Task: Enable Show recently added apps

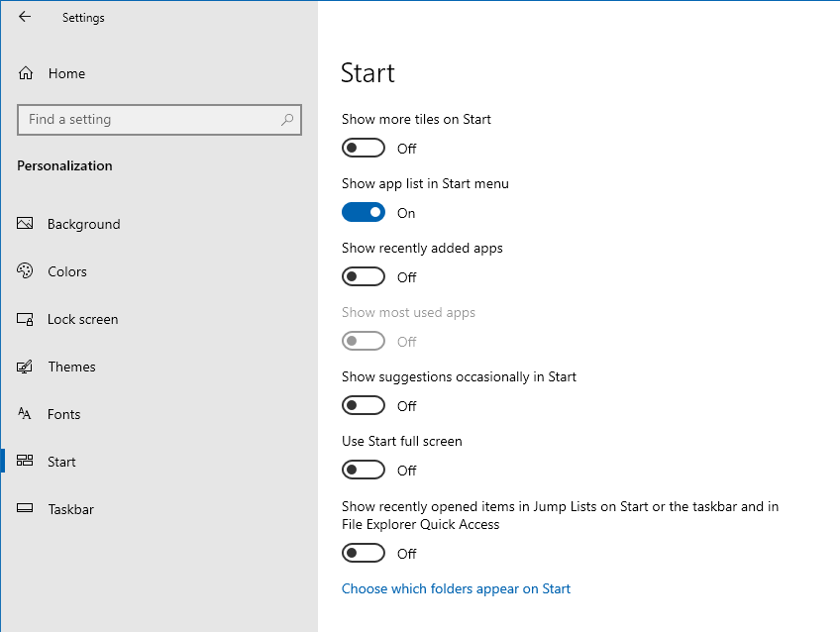Action: pos(364,275)
